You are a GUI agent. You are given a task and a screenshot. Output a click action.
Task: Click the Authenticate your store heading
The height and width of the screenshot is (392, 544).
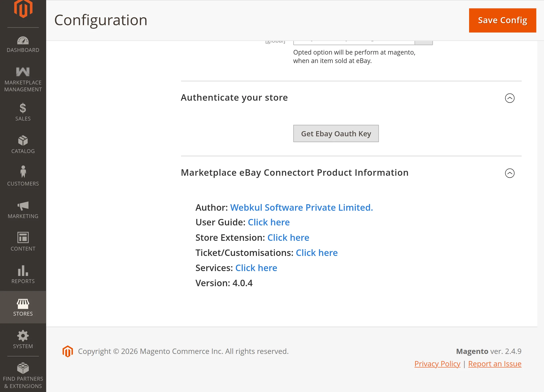point(234,98)
